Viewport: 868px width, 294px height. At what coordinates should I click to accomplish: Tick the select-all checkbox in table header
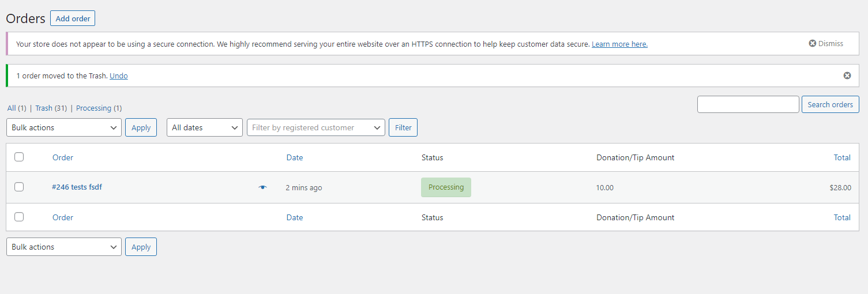point(19,157)
